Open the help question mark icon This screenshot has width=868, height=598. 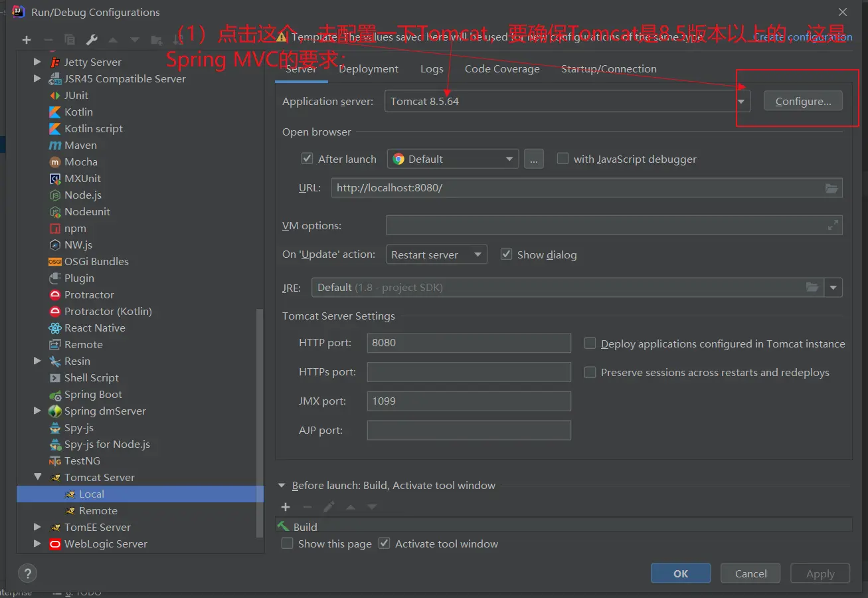coord(27,573)
